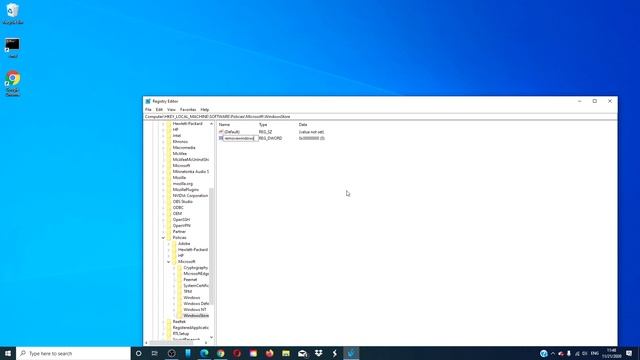
Task: Click the Data column header
Action: 303,124
